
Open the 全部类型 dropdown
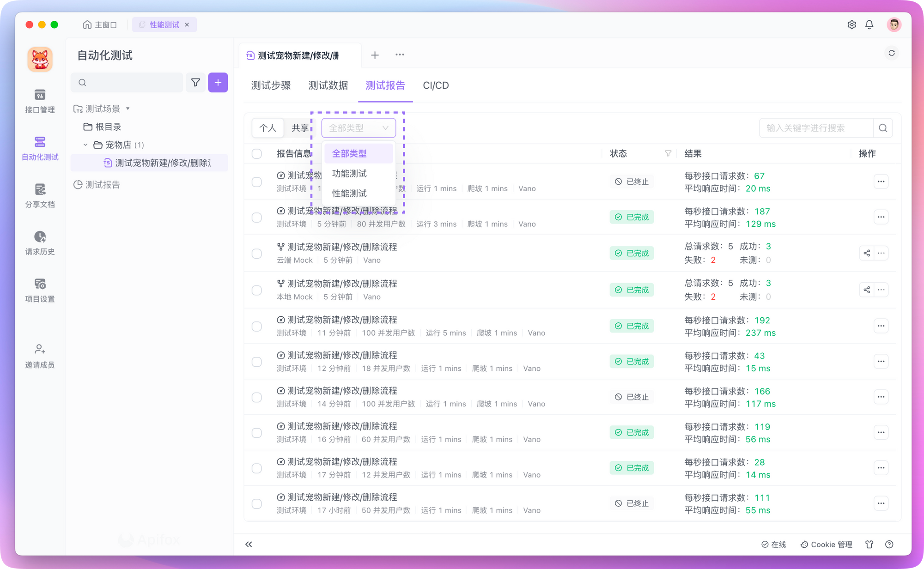point(359,128)
